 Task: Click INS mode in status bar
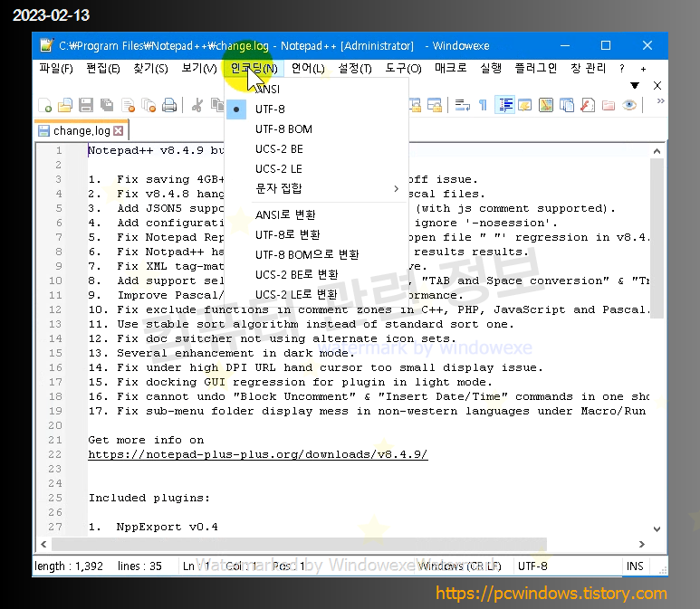[x=635, y=566]
